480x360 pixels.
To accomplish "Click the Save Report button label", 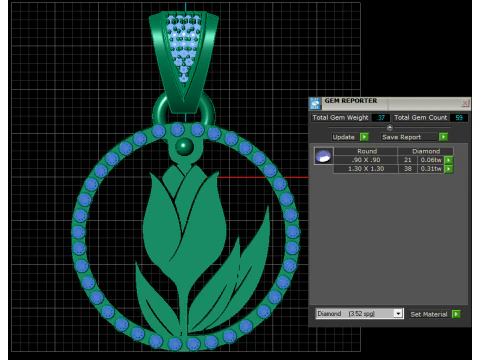I will pyautogui.click(x=402, y=137).
